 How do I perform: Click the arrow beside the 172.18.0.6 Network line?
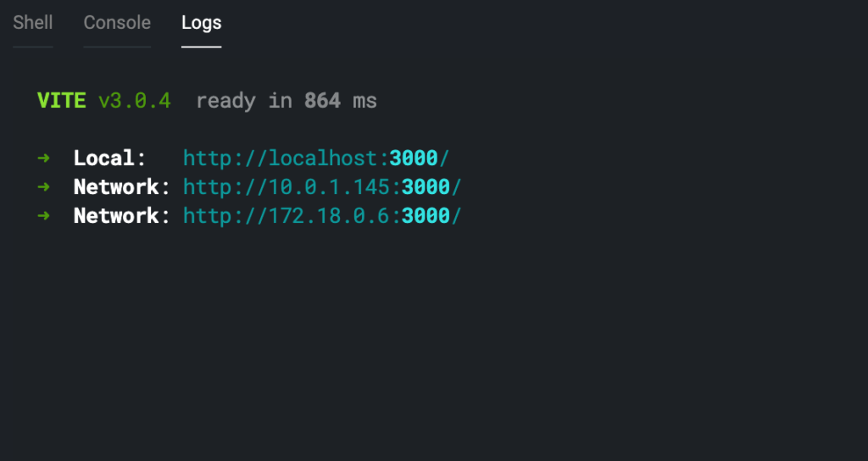click(44, 216)
